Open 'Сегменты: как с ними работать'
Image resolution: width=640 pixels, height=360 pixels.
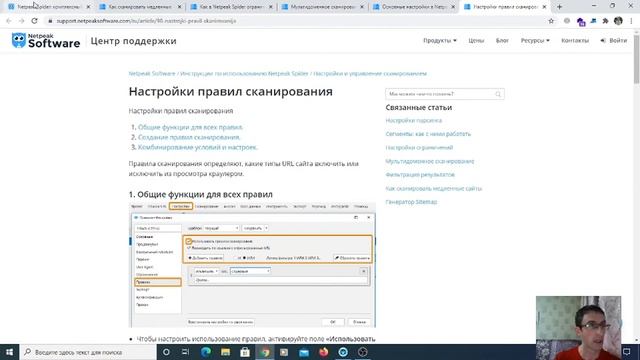(428, 134)
